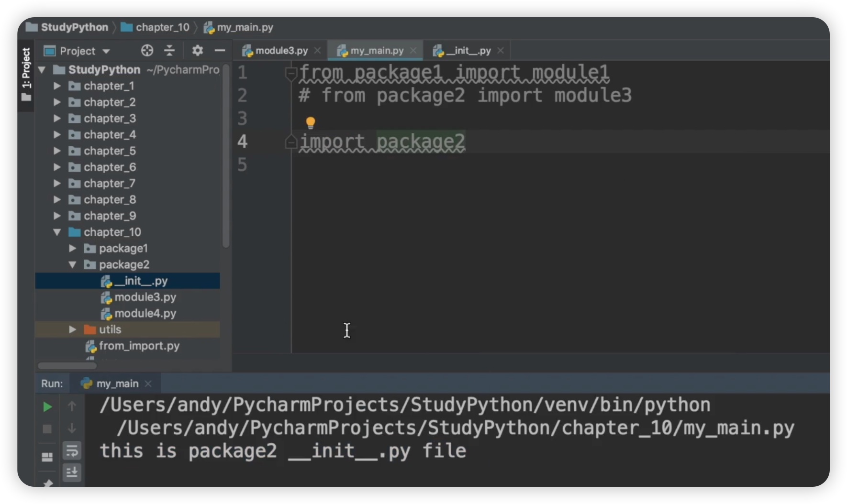Rerun my_main with green play button
Screen dimensions: 847x504
coord(47,407)
